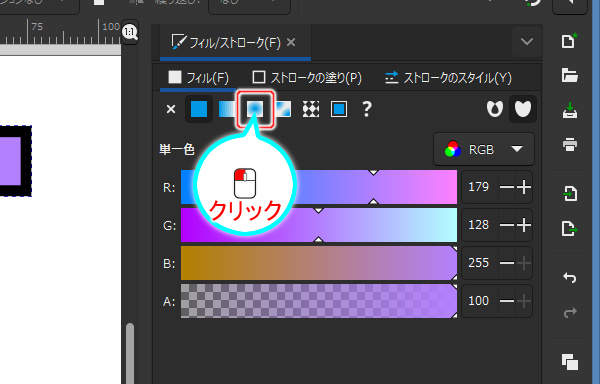Screen dimensions: 600x384
Task: Click the R value field showing 179
Action: pos(479,187)
